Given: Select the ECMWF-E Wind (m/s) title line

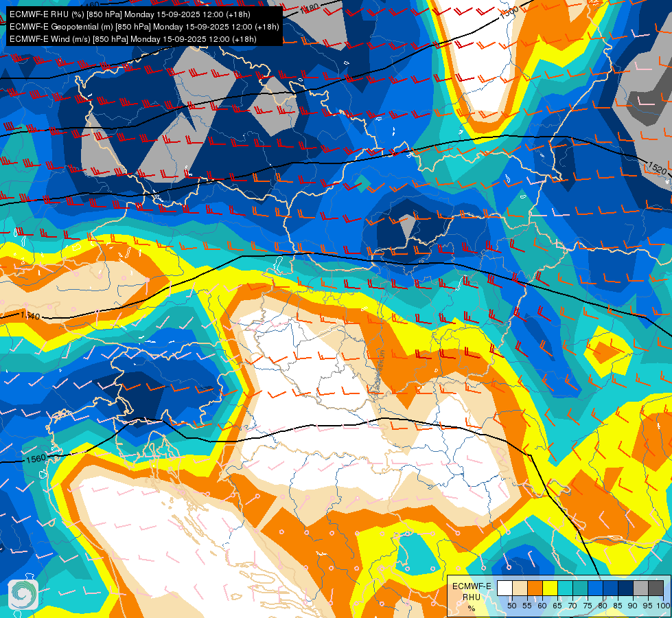Looking at the screenshot, I should [133, 39].
